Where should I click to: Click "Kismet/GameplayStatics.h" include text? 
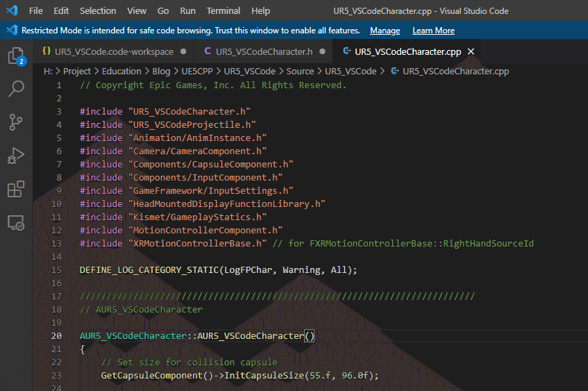[197, 217]
